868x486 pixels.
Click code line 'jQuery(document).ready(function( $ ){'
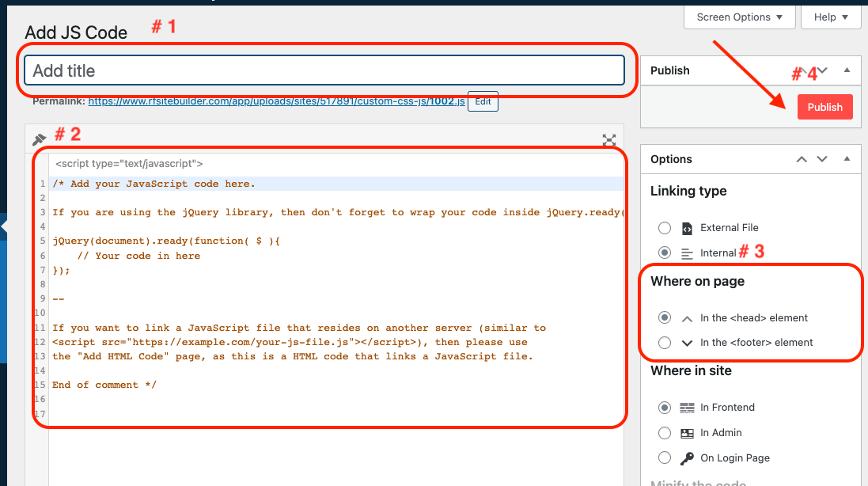166,241
